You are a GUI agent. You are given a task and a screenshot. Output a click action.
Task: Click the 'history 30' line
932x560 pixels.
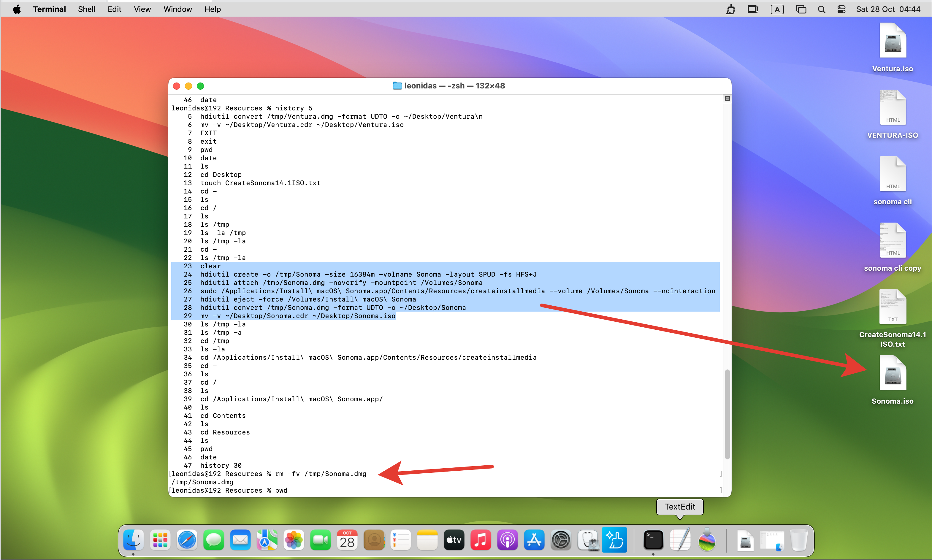coord(221,466)
